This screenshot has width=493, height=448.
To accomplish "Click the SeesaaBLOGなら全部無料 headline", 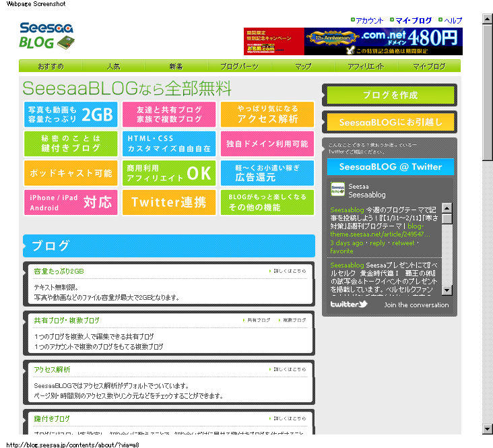I will (x=127, y=88).
